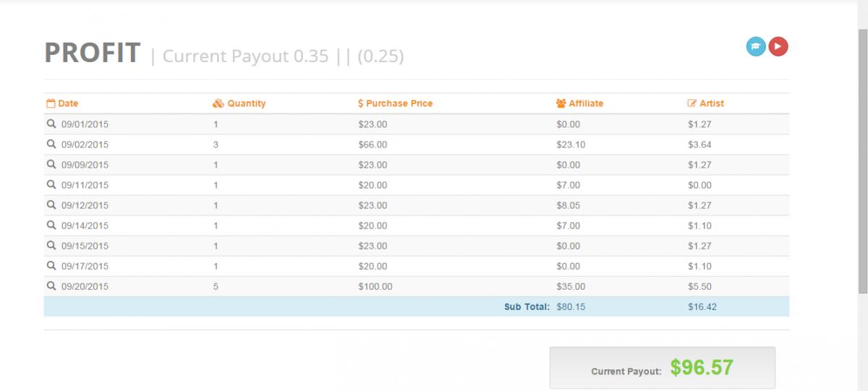
Task: Click the calendar icon in Date header
Action: (x=51, y=103)
